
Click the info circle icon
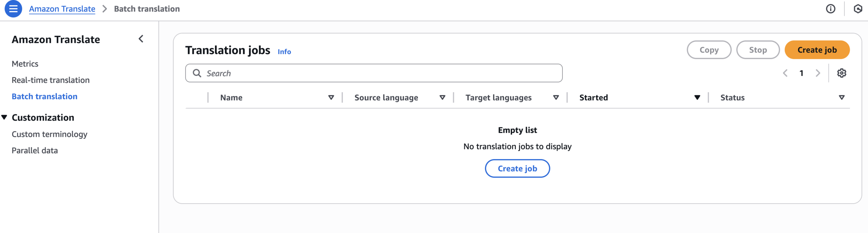pos(831,9)
